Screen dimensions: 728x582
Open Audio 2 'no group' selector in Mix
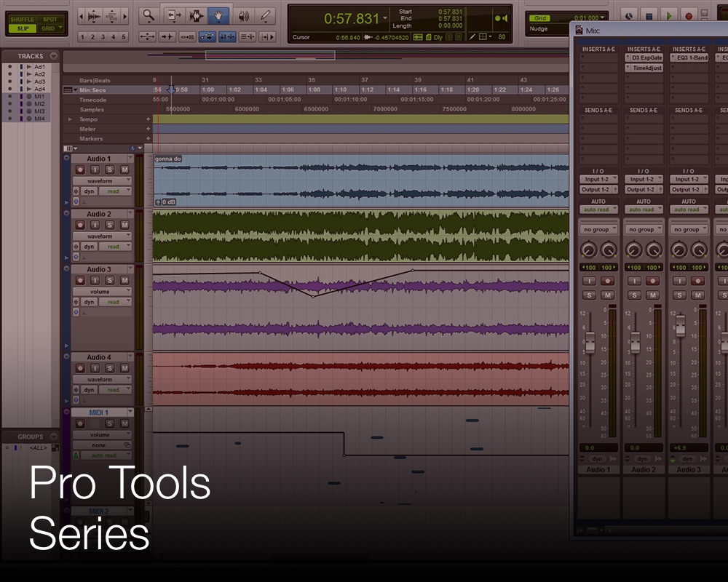644,229
